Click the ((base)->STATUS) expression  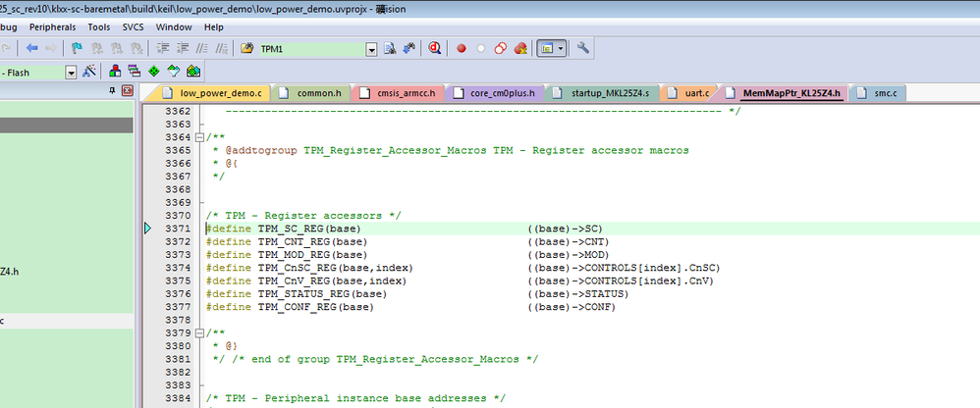coord(578,294)
